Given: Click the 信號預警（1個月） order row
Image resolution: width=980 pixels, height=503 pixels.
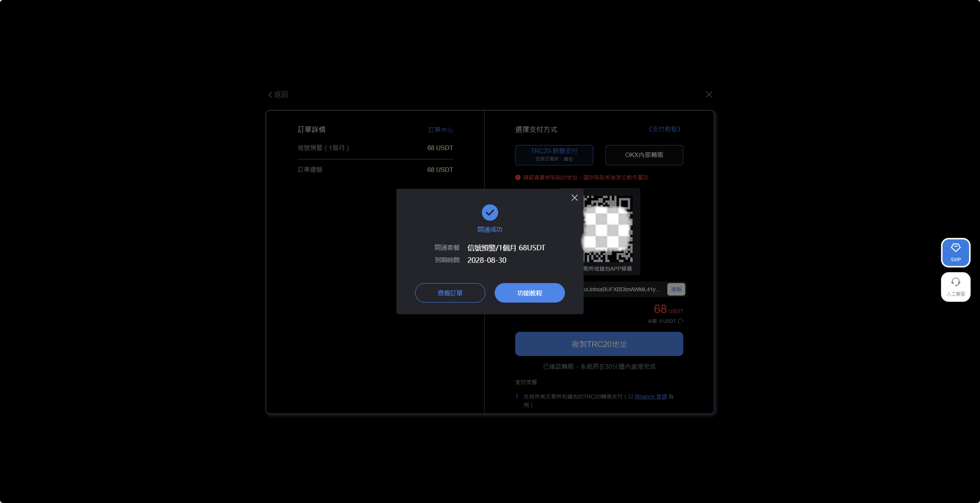Looking at the screenshot, I should coord(375,148).
